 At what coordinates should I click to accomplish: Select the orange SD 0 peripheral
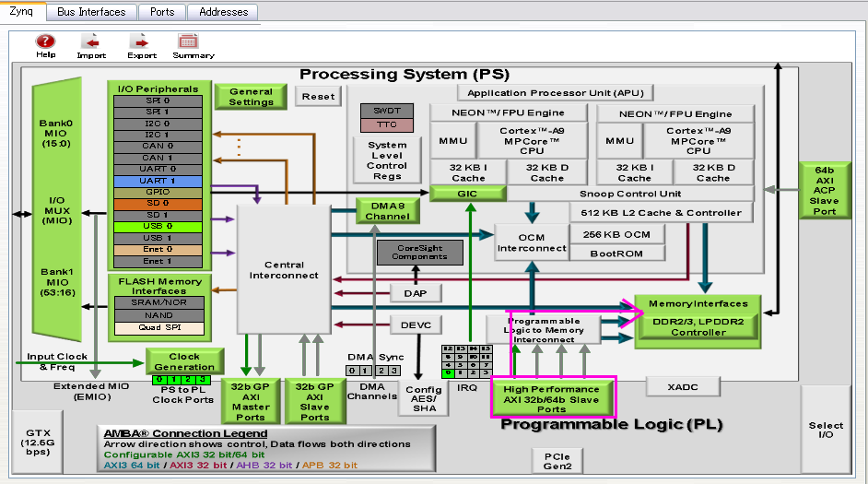pos(158,203)
